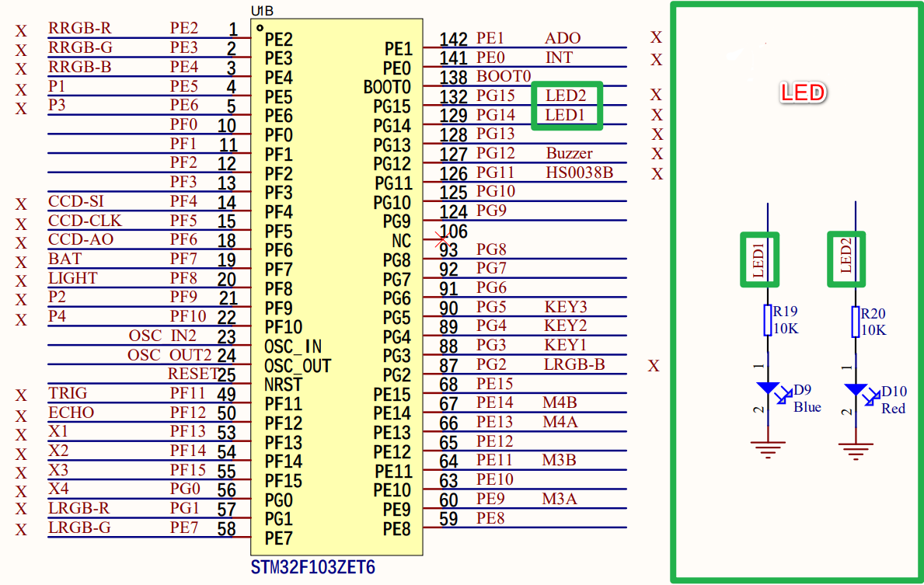Viewport: 924px width, 585px height.
Task: Click the NRST pin name inside the chip
Action: click(x=284, y=384)
